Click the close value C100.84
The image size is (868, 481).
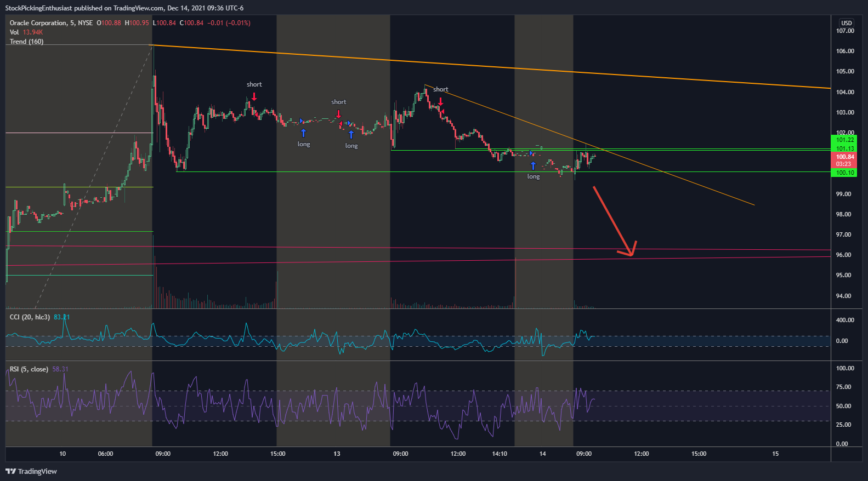coord(191,23)
